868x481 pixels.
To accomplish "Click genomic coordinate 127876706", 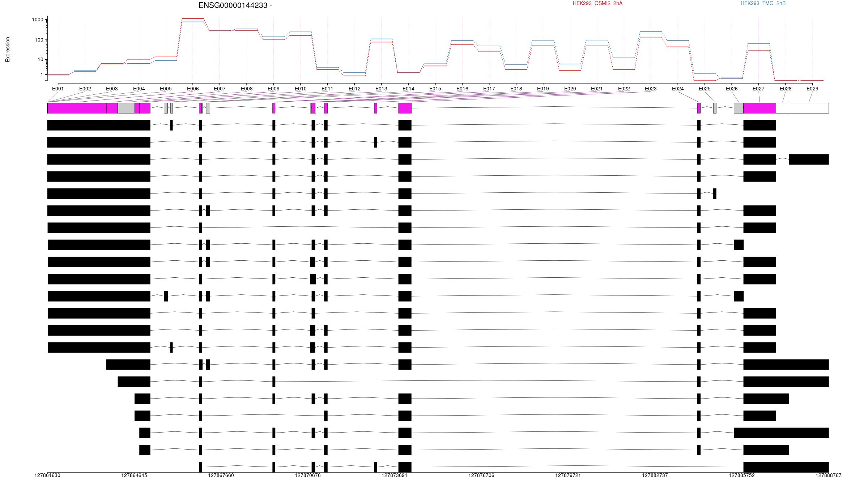I will (481, 475).
